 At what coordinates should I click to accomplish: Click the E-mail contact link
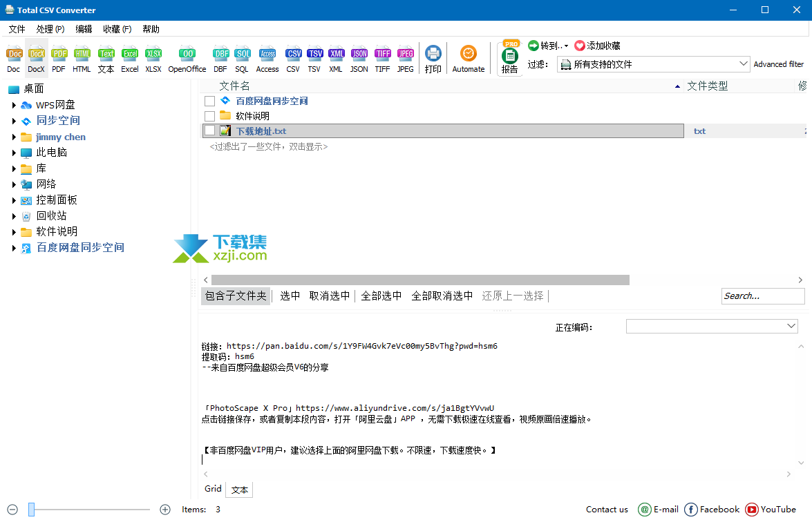(658, 510)
